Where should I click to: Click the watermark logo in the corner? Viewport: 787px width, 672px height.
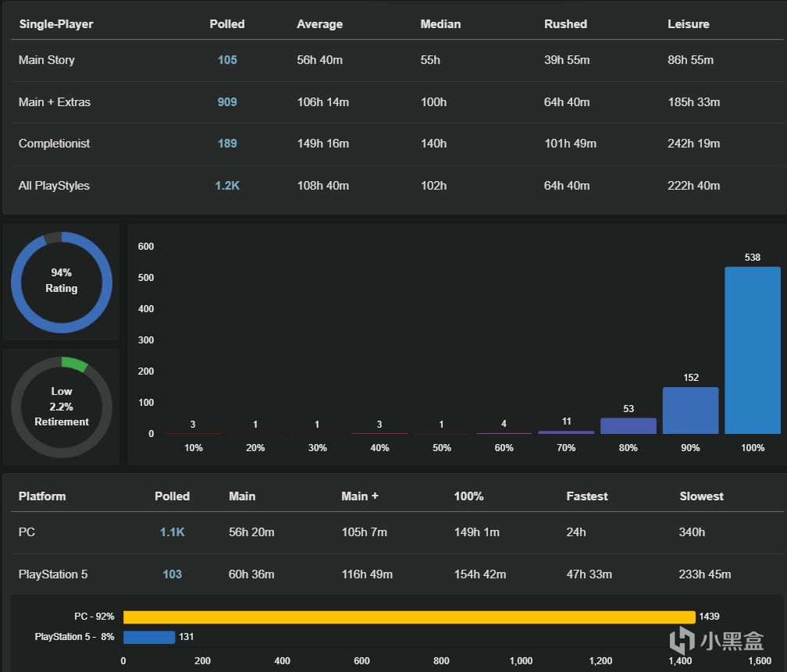pyautogui.click(x=717, y=641)
